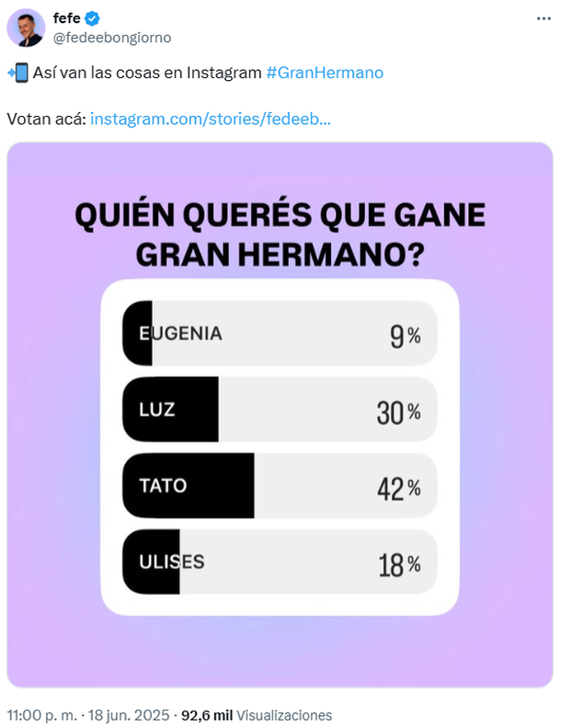
Task: Open the poll question heading image
Action: click(x=280, y=234)
